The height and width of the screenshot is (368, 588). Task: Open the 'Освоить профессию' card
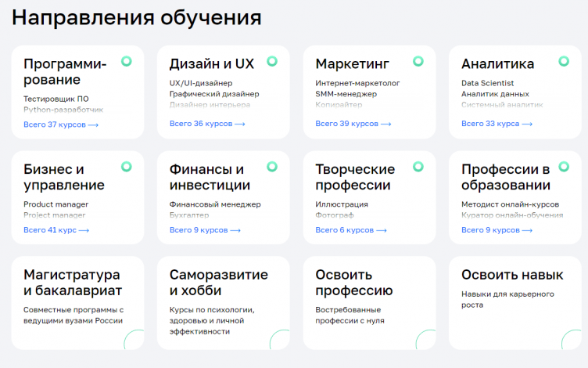click(369, 303)
